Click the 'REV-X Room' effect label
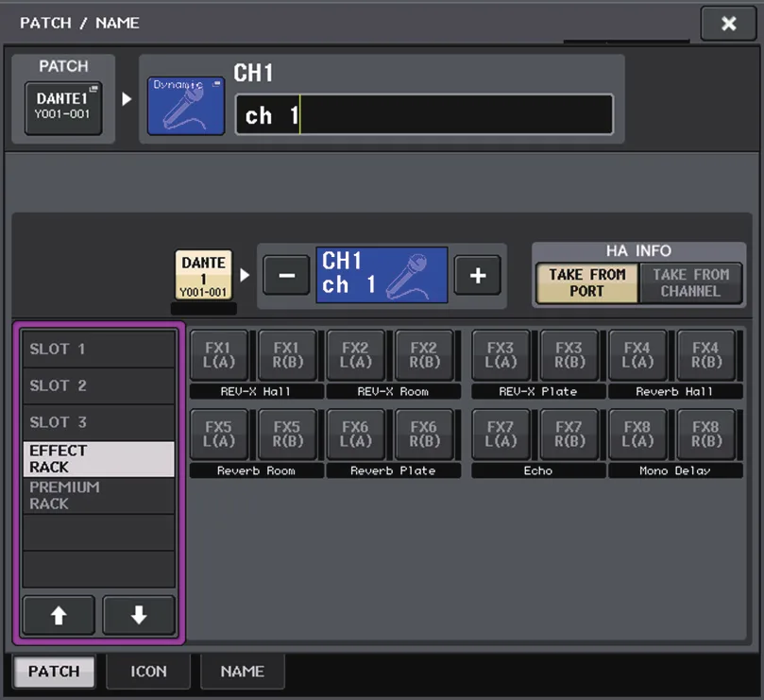This screenshot has width=764, height=700. pos(393,391)
